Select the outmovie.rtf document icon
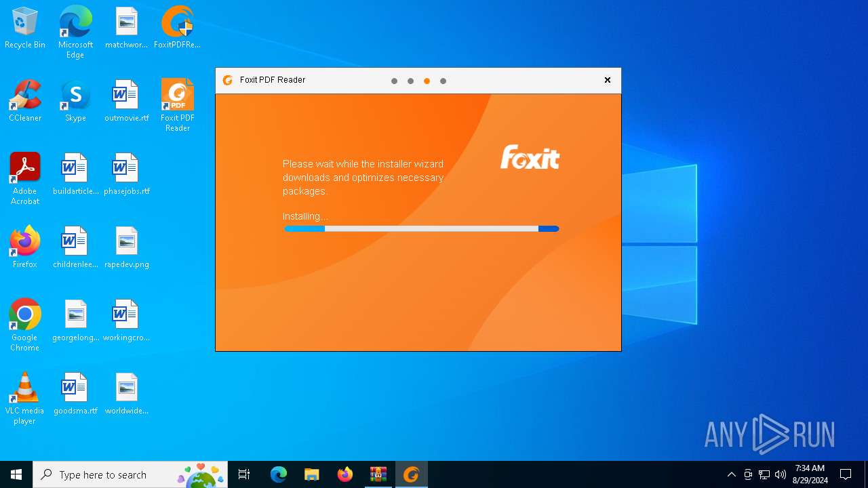 click(x=126, y=101)
